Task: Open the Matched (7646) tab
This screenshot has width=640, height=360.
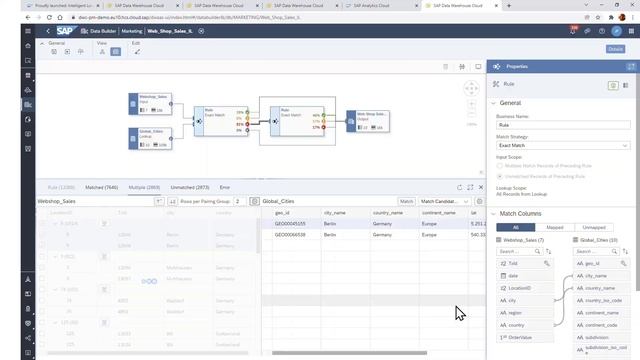Action: click(x=102, y=187)
